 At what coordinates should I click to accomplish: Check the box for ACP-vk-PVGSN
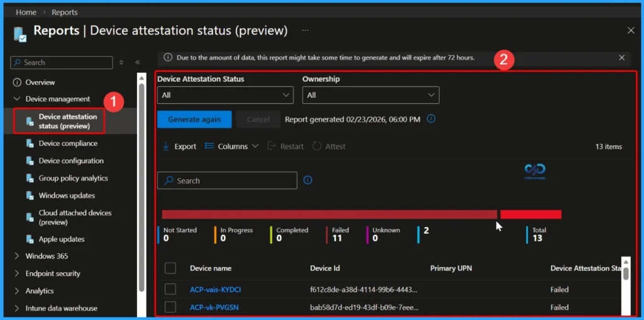click(170, 307)
